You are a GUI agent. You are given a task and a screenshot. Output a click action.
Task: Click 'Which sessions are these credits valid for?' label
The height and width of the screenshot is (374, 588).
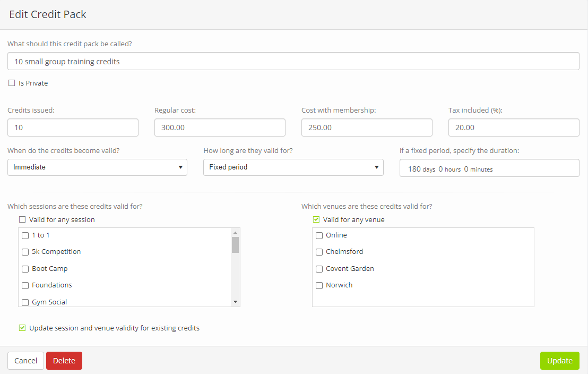click(75, 207)
